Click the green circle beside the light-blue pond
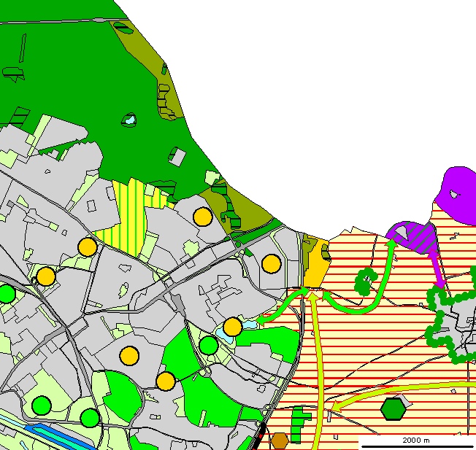 tap(209, 345)
